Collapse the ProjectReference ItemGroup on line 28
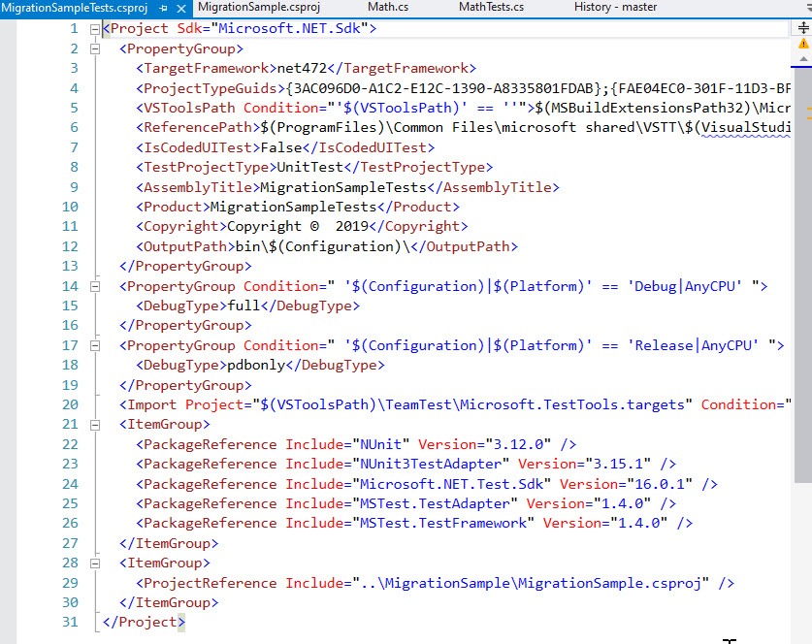The height and width of the screenshot is (644, 812). pyautogui.click(x=94, y=563)
